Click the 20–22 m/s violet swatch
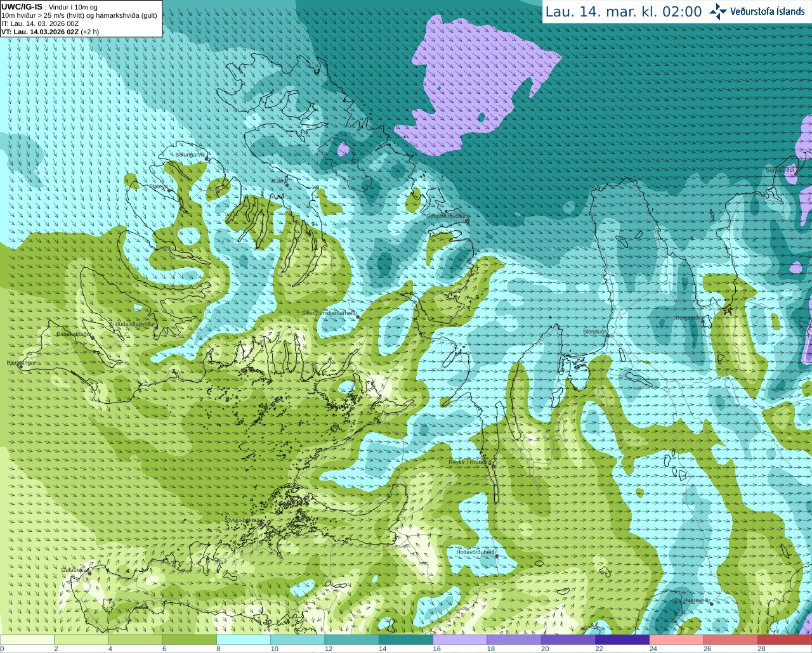This screenshot has height=653, width=812. [x=568, y=639]
